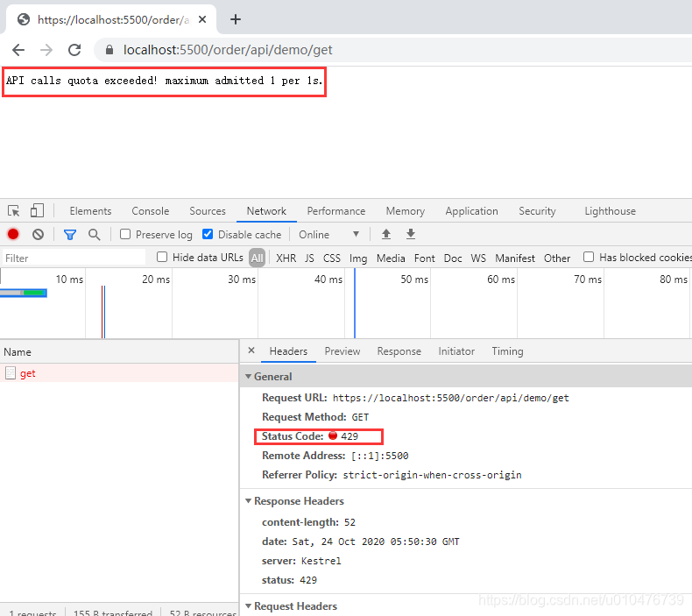This screenshot has height=616, width=692.
Task: Open a new browser tab
Action: (236, 19)
